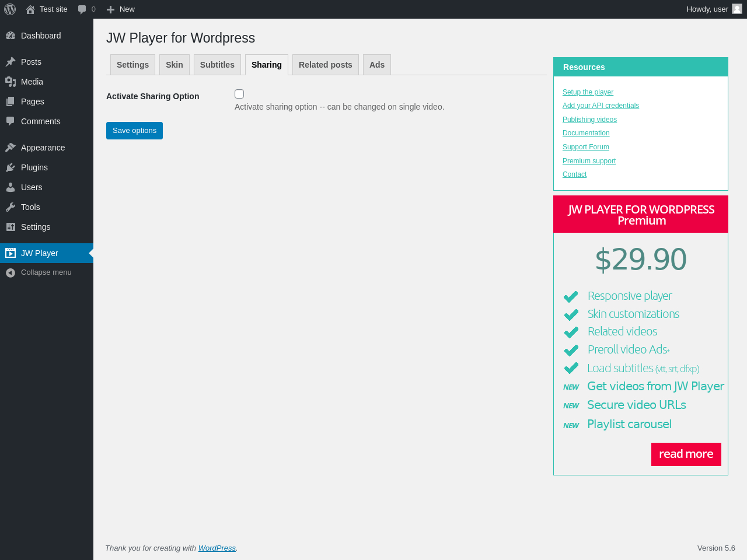Go to Plugins in the sidebar
This screenshot has width=747, height=560.
(x=47, y=167)
